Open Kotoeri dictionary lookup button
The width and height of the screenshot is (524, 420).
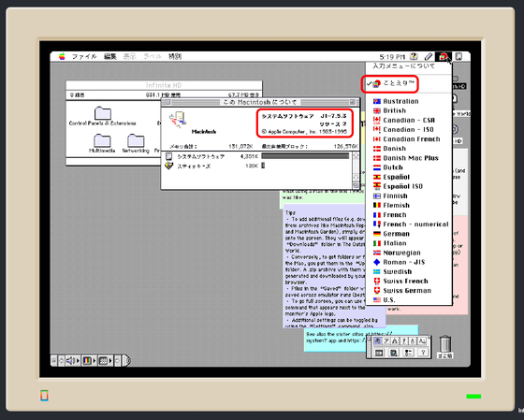(394, 353)
